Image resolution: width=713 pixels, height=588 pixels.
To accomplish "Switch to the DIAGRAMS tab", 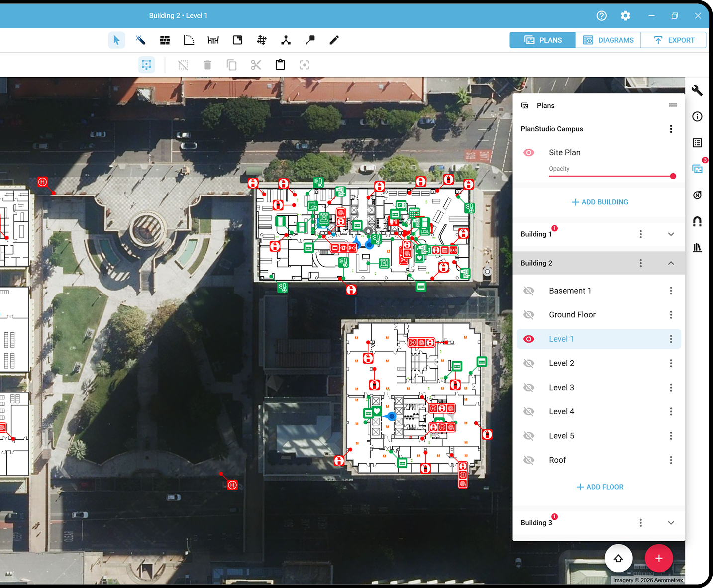I will [608, 40].
